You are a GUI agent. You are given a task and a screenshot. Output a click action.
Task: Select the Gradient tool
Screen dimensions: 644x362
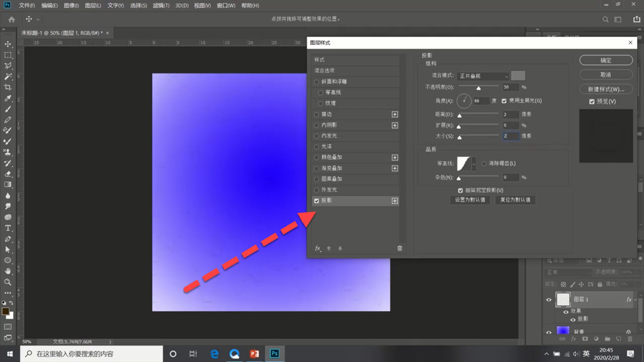(x=8, y=185)
